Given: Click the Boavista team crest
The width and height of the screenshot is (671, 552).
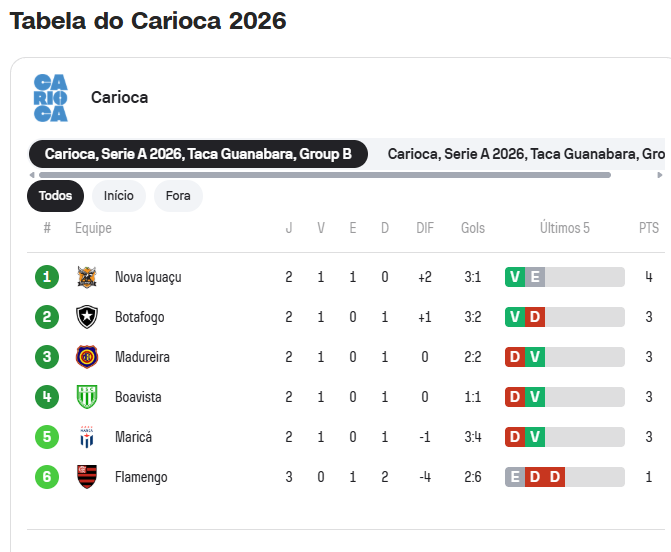Looking at the screenshot, I should [87, 397].
